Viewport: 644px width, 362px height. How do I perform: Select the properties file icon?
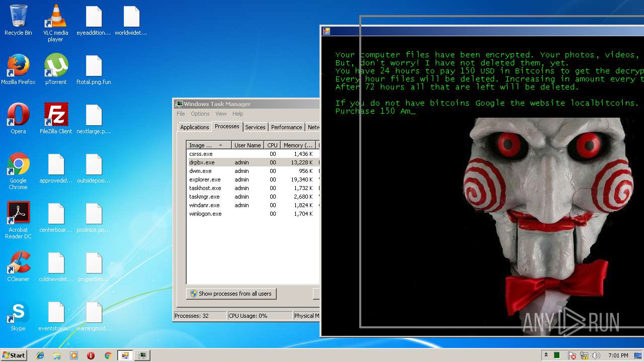(94, 266)
